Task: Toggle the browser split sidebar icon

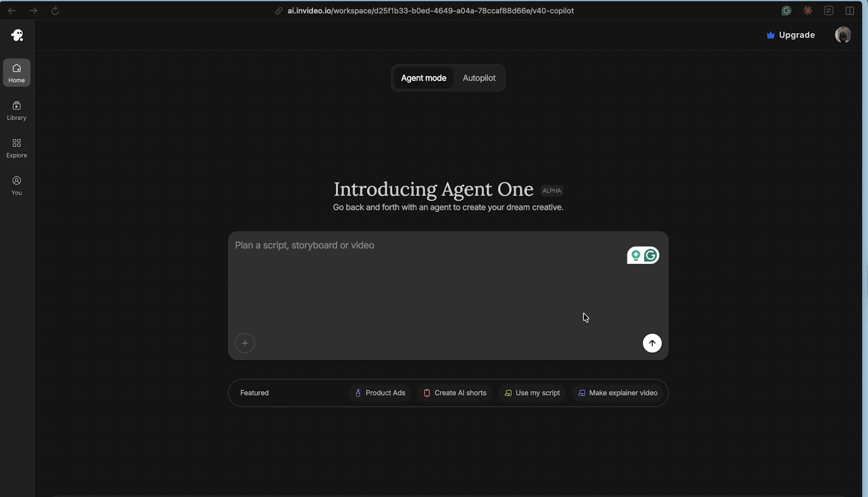Action: click(850, 10)
